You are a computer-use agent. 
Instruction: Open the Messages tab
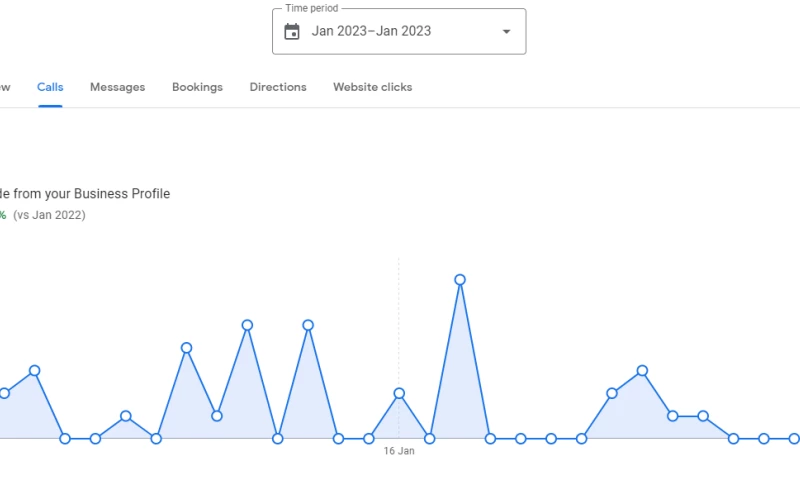pyautogui.click(x=117, y=87)
